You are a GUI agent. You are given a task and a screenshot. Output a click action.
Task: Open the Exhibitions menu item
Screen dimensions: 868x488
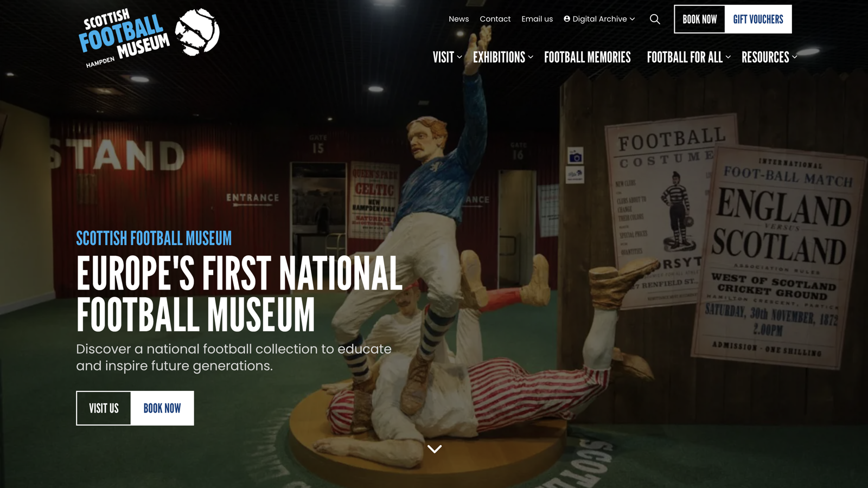(x=499, y=57)
